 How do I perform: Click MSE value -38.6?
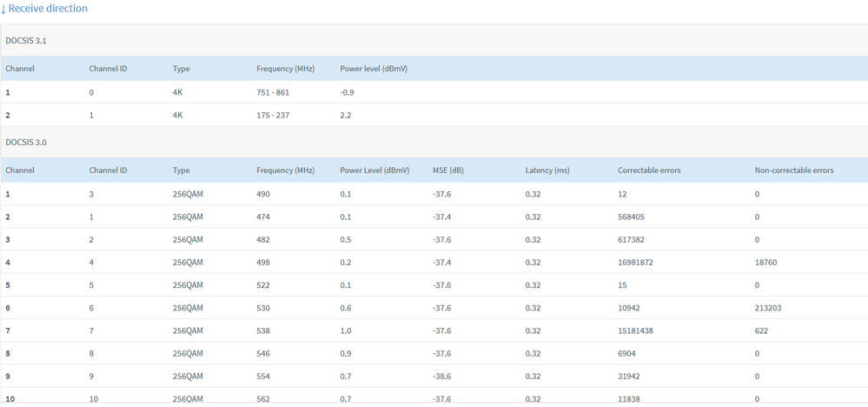click(441, 376)
